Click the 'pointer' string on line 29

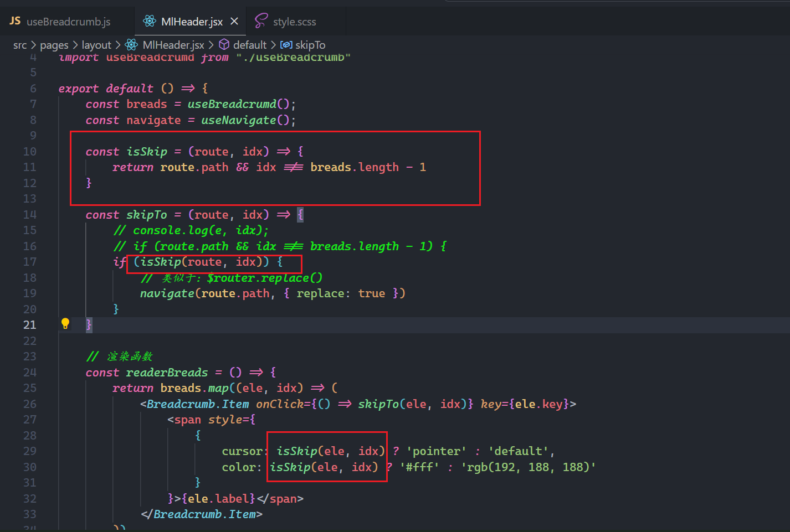[437, 451]
